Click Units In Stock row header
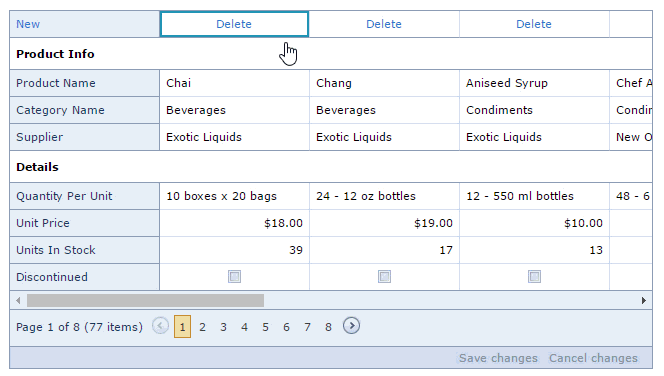 [x=85, y=250]
